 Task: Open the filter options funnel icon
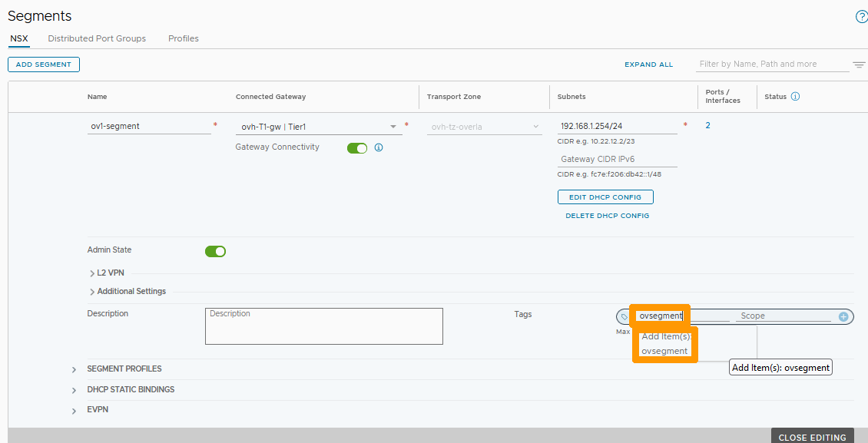859,64
